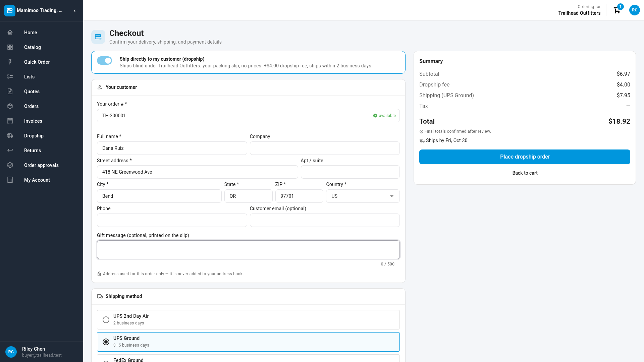
Task: Click the Gift message text area
Action: [x=248, y=250]
